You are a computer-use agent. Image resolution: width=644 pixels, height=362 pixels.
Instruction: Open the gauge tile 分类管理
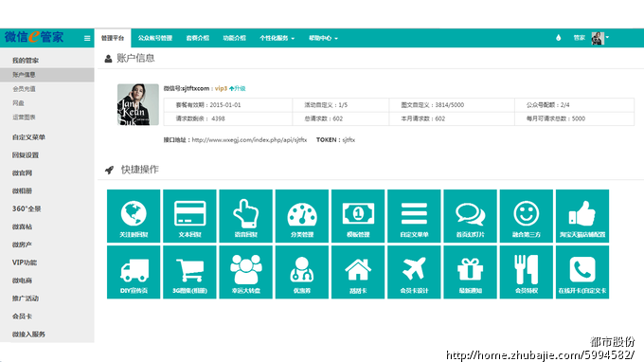(x=302, y=216)
